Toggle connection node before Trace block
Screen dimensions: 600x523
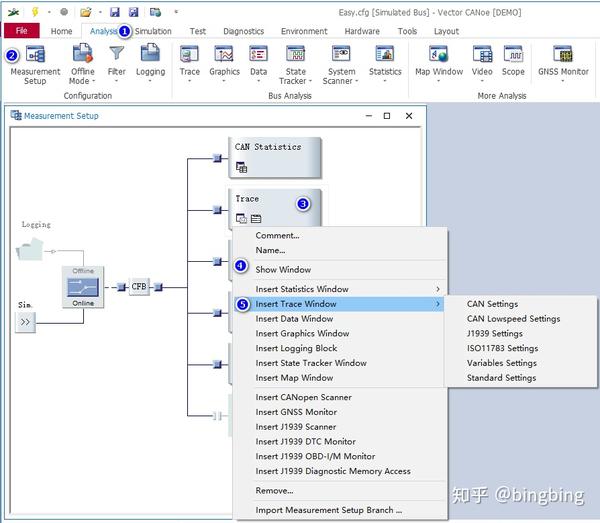[217, 210]
